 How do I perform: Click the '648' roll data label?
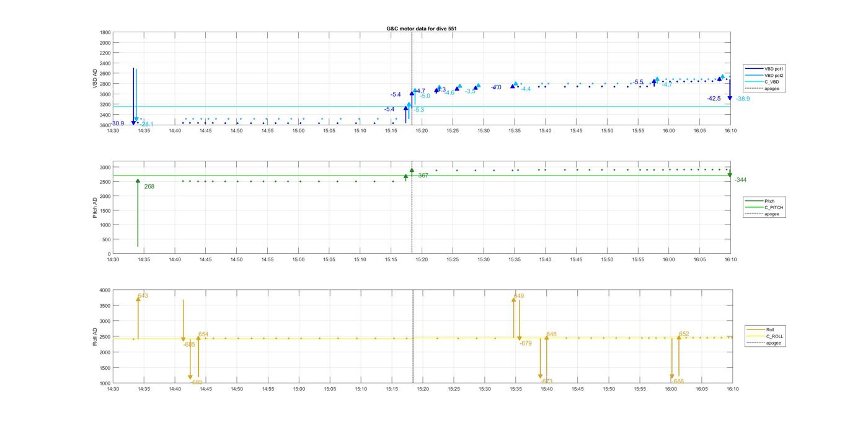tap(552, 334)
